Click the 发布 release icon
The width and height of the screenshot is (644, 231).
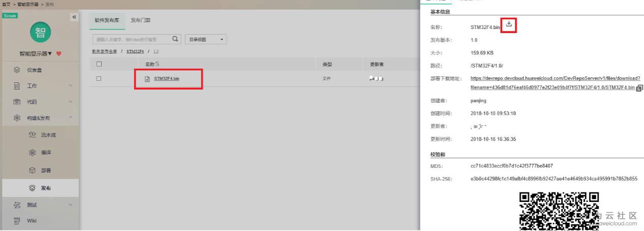coord(32,188)
